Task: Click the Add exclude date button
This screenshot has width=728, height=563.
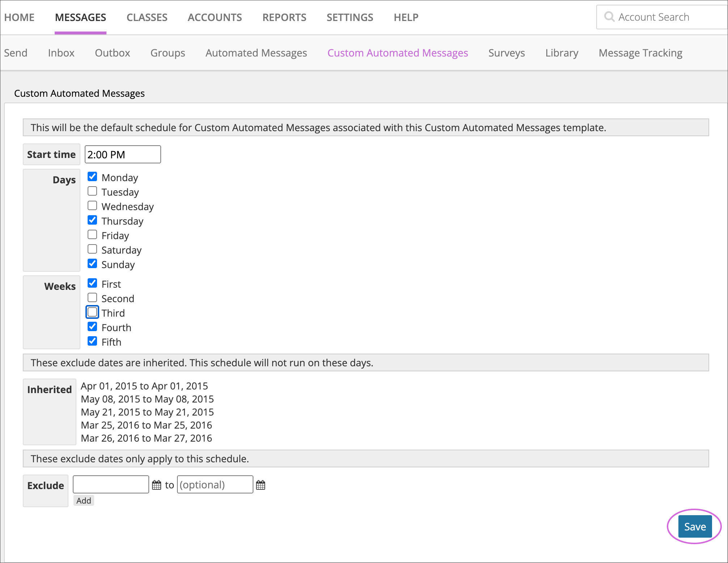Action: (x=84, y=500)
